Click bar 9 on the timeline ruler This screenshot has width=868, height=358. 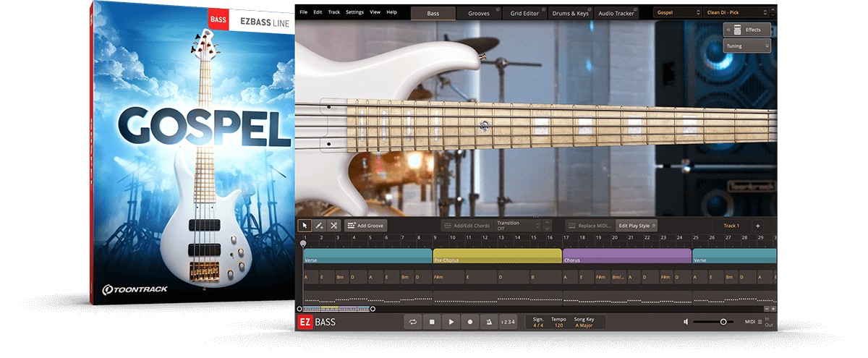(435, 237)
